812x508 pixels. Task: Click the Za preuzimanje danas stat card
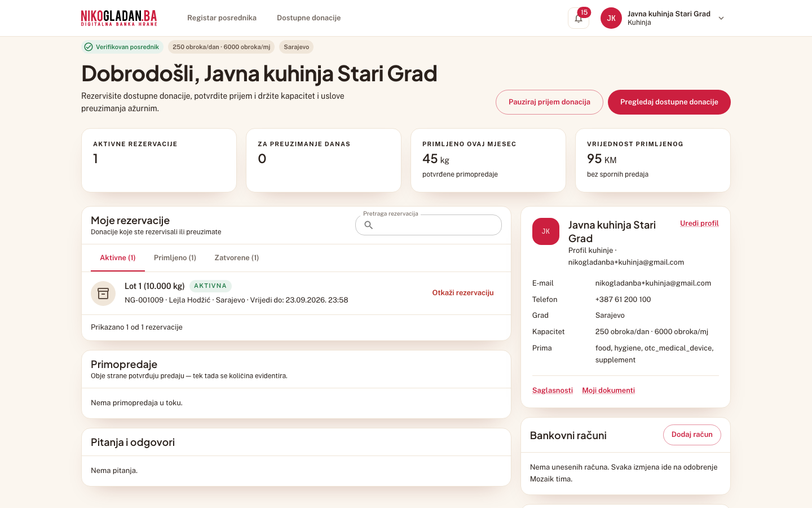coord(324,160)
